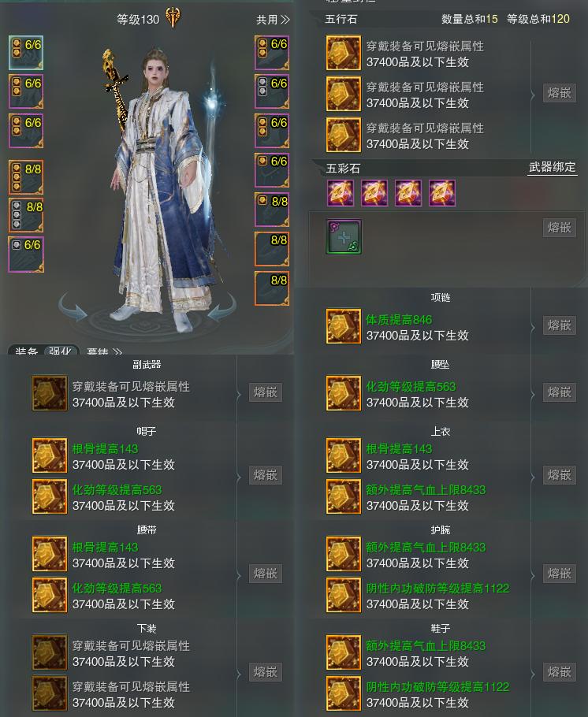Click the first 五行石 stone icon
This screenshot has width=588, height=717.
343,53
